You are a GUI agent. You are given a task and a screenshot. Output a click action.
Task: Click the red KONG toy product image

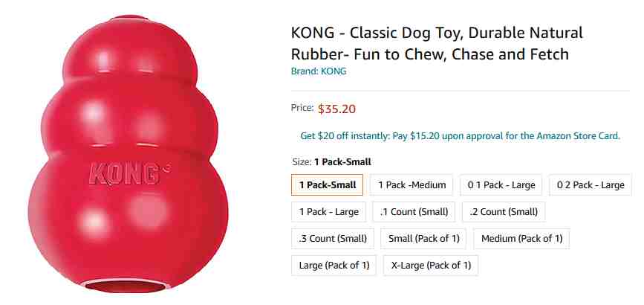click(x=128, y=154)
